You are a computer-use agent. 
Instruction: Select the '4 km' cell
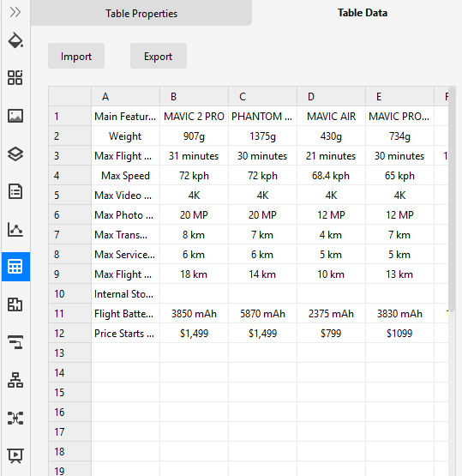point(331,235)
